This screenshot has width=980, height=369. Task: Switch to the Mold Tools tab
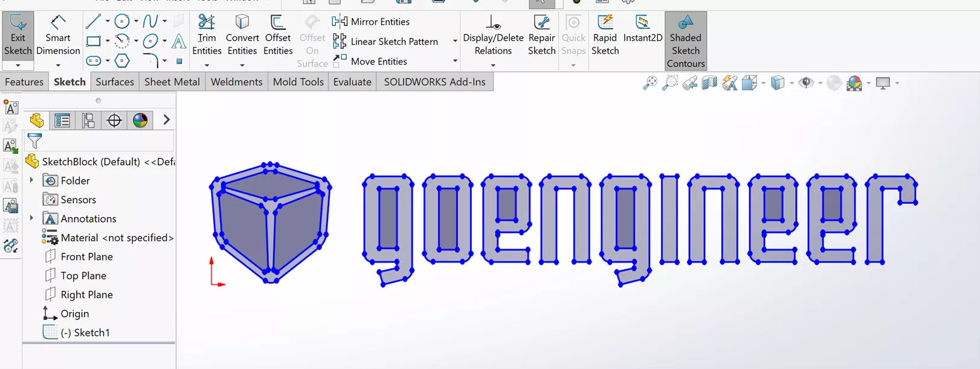[298, 82]
